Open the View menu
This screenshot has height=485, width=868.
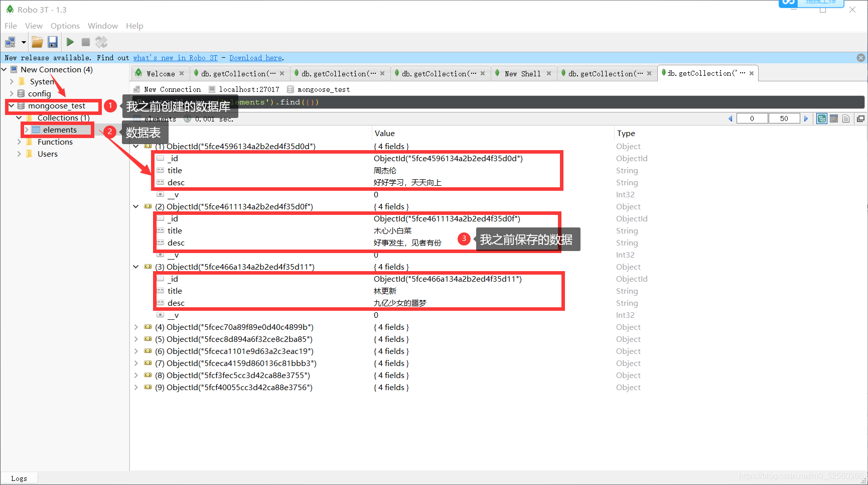point(34,26)
